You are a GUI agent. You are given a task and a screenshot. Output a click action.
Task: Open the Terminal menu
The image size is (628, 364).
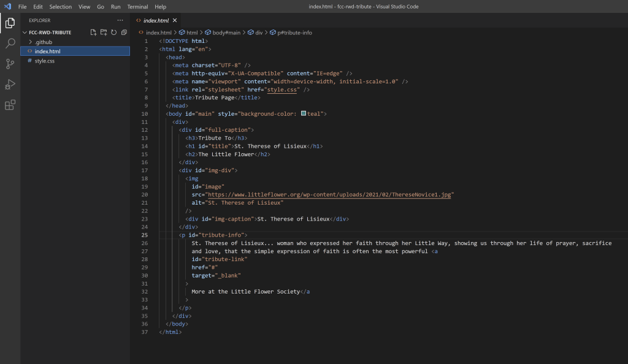[x=137, y=7]
